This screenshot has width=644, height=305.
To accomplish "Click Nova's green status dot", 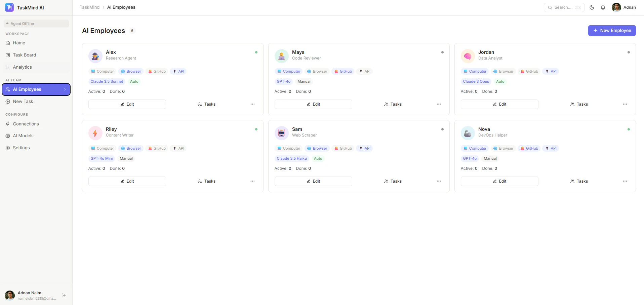I will [x=629, y=129].
